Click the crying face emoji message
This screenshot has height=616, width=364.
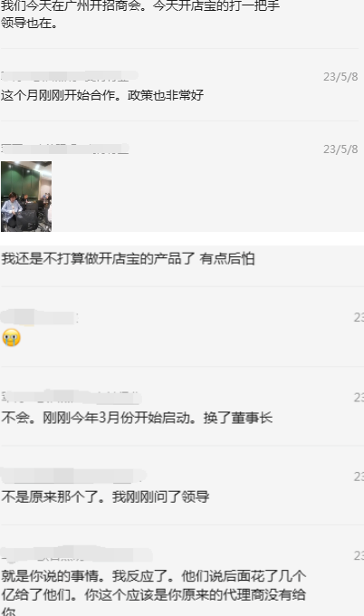point(12,338)
